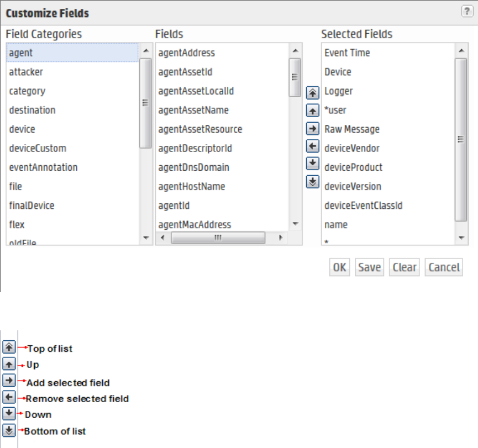
Task: Select the deviceCustom category
Action: (x=38, y=148)
